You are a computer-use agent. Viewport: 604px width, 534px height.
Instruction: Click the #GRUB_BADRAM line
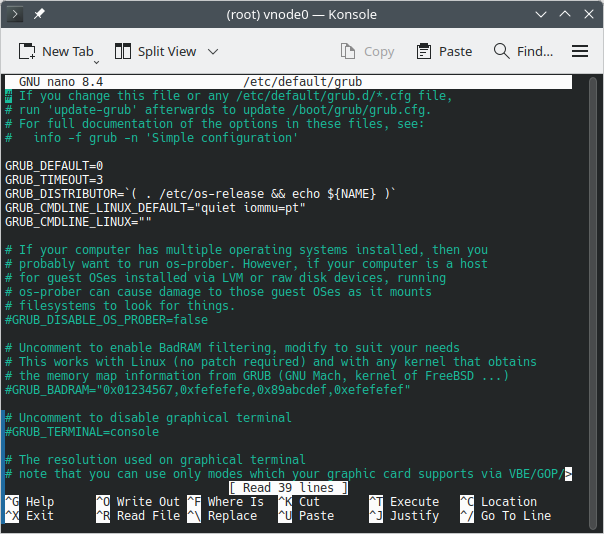click(x=208, y=390)
